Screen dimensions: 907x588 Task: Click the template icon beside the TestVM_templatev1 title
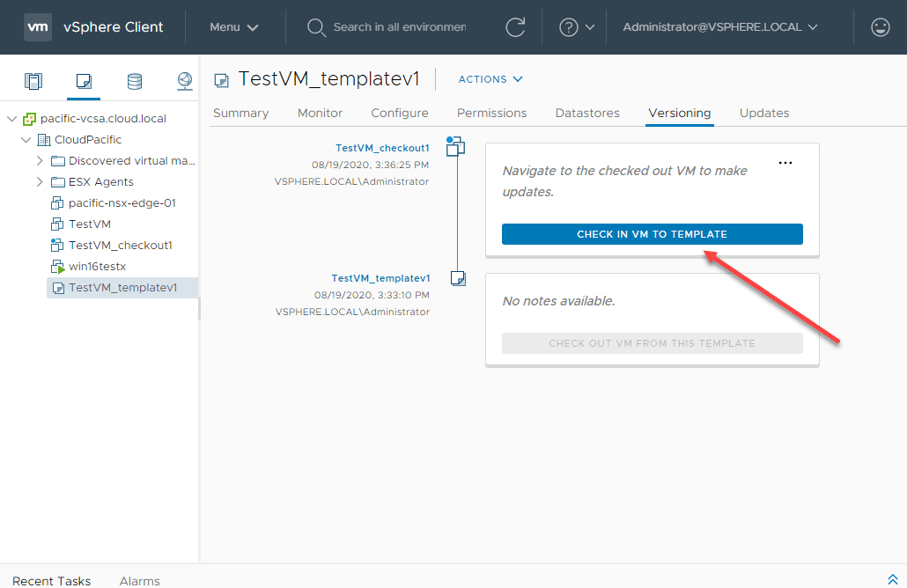222,80
